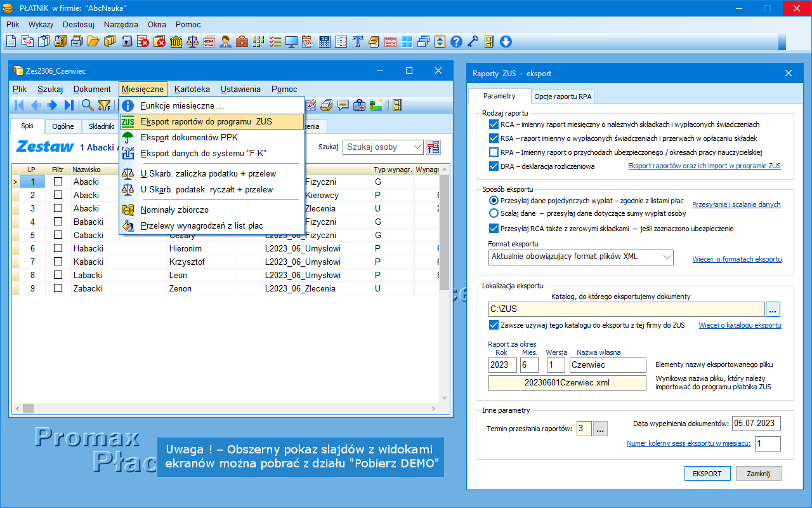Click the bank building icon in main toolbar

[176, 42]
